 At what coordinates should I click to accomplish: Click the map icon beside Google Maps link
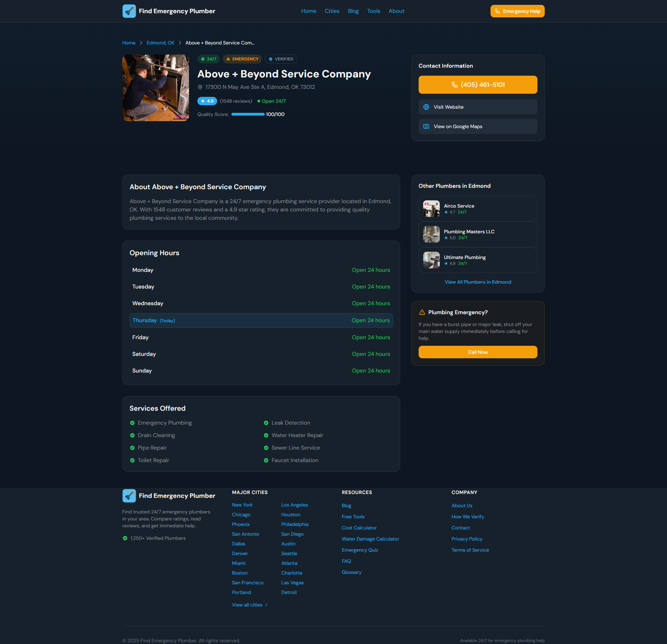click(426, 126)
